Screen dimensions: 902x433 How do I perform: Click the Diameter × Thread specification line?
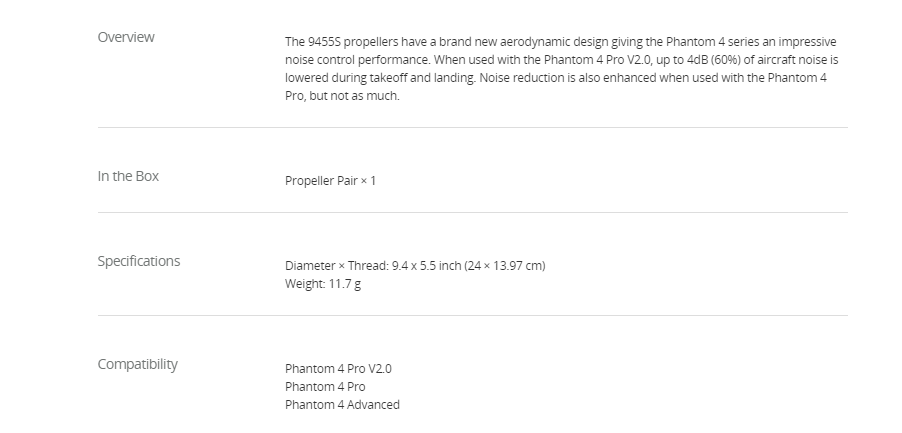click(x=415, y=266)
